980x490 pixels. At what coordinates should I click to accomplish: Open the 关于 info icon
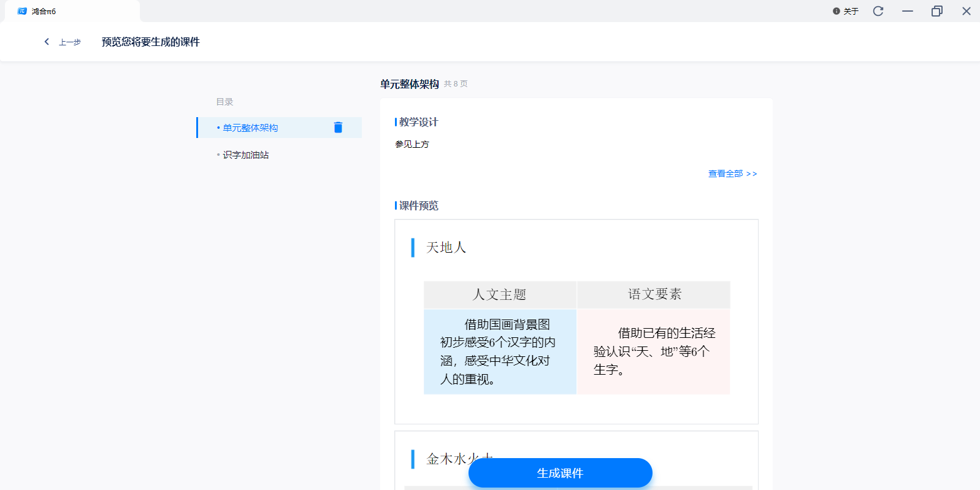(836, 11)
